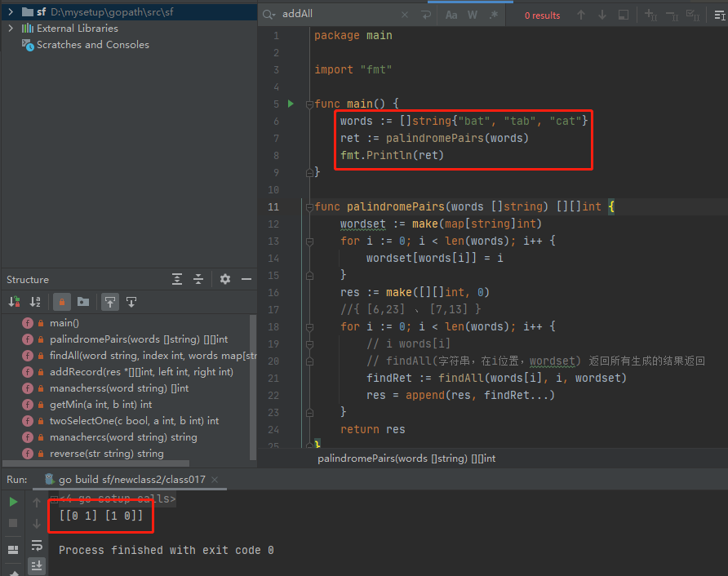This screenshot has height=576, width=728.
Task: Click Structure panel horizontal scrollbar
Action: [95, 463]
